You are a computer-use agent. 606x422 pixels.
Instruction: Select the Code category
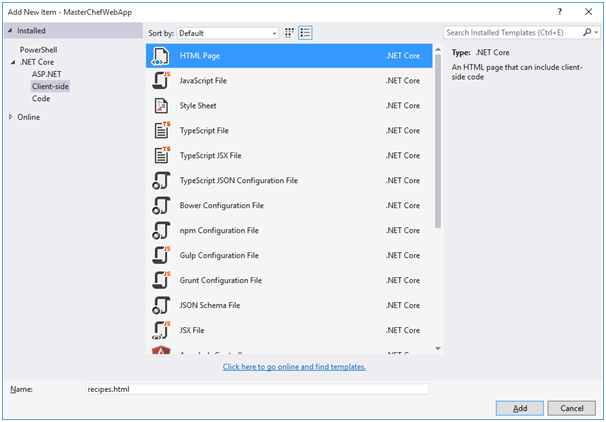41,99
